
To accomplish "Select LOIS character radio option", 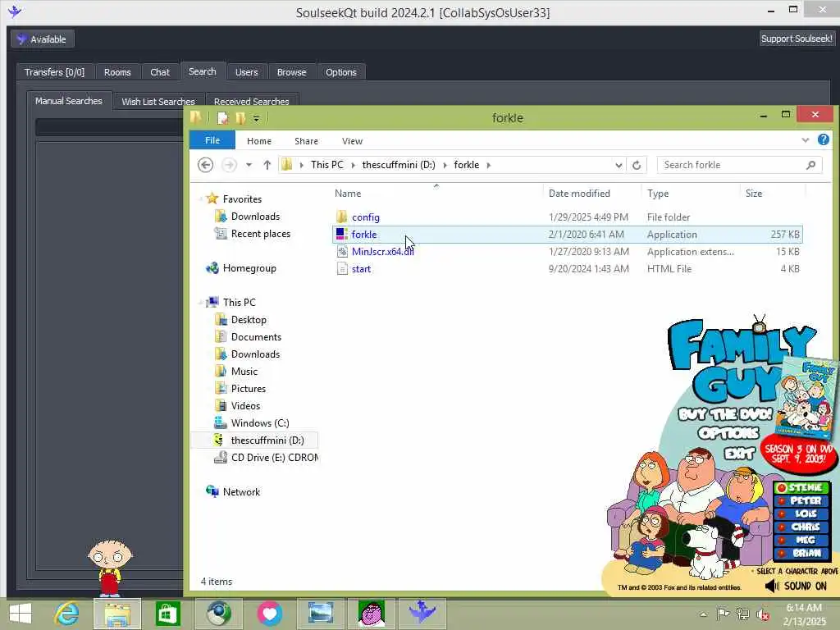I will click(x=801, y=514).
